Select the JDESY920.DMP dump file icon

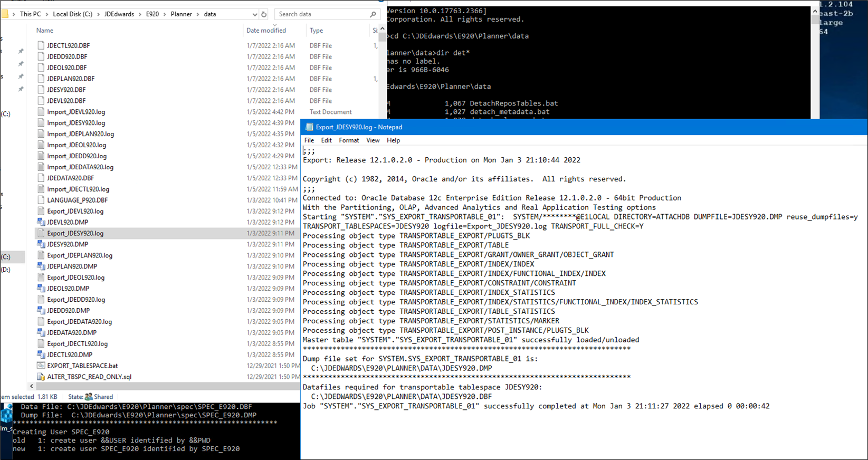[x=41, y=244]
